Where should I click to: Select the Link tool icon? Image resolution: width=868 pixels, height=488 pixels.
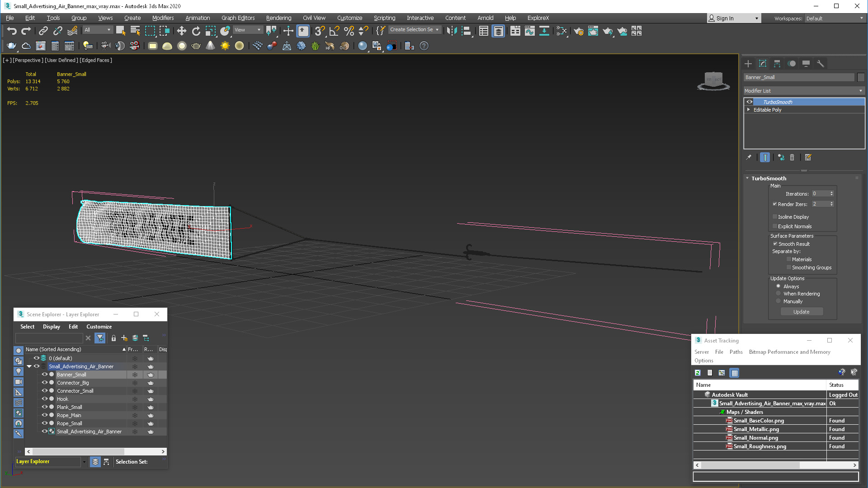43,31
